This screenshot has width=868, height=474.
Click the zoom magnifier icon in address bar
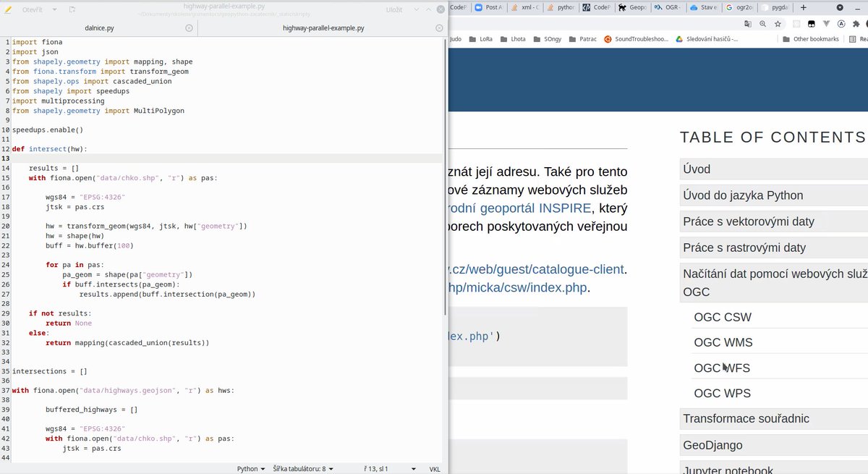(x=762, y=23)
